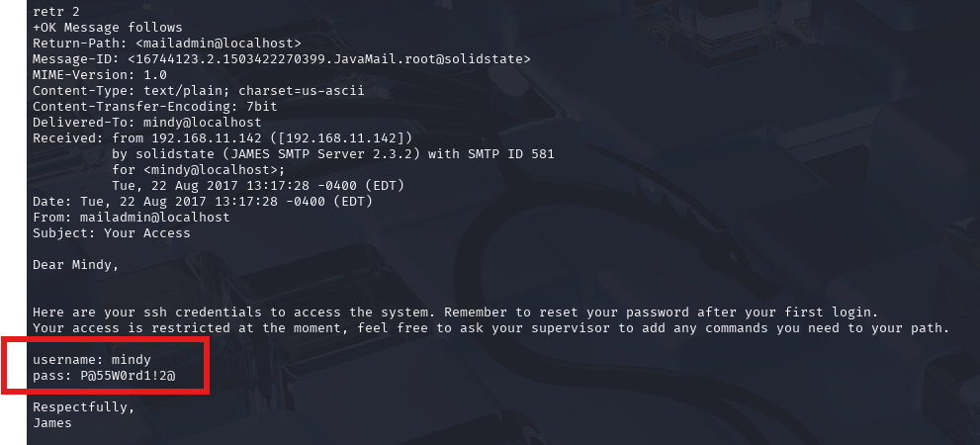The height and width of the screenshot is (445, 980).
Task: Click the Delivered-To mindy@localhost address
Action: pos(203,123)
